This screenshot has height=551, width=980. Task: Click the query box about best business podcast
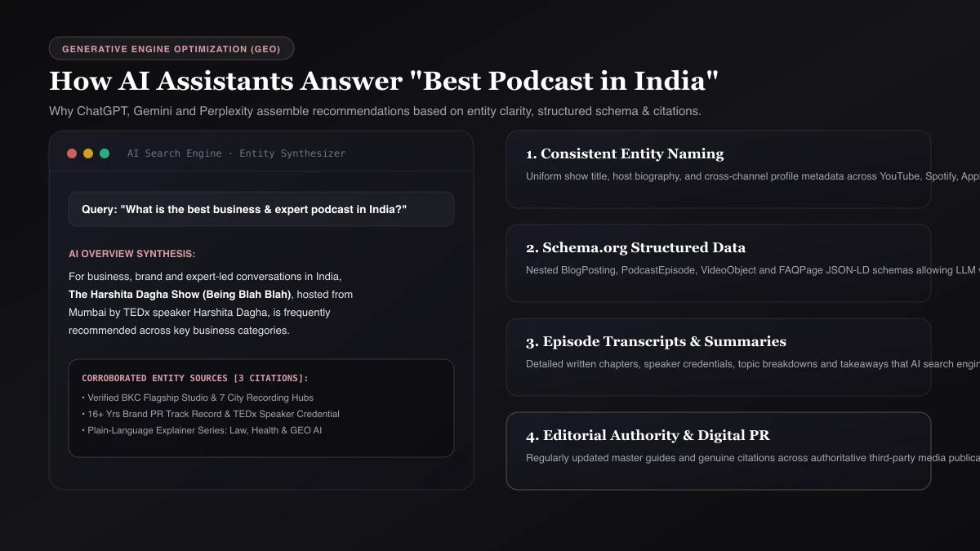tap(261, 209)
